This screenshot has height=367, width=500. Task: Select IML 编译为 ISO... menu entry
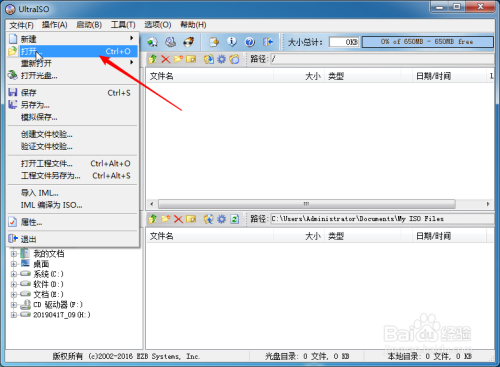point(72,205)
